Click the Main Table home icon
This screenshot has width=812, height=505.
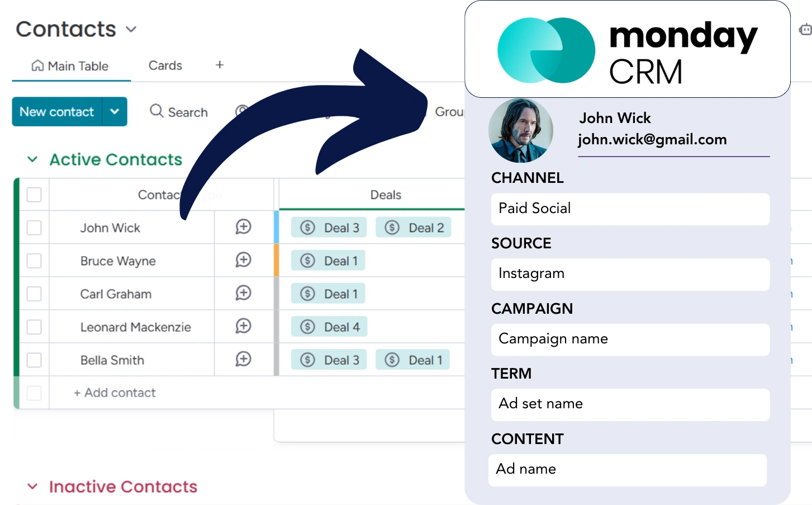[37, 65]
